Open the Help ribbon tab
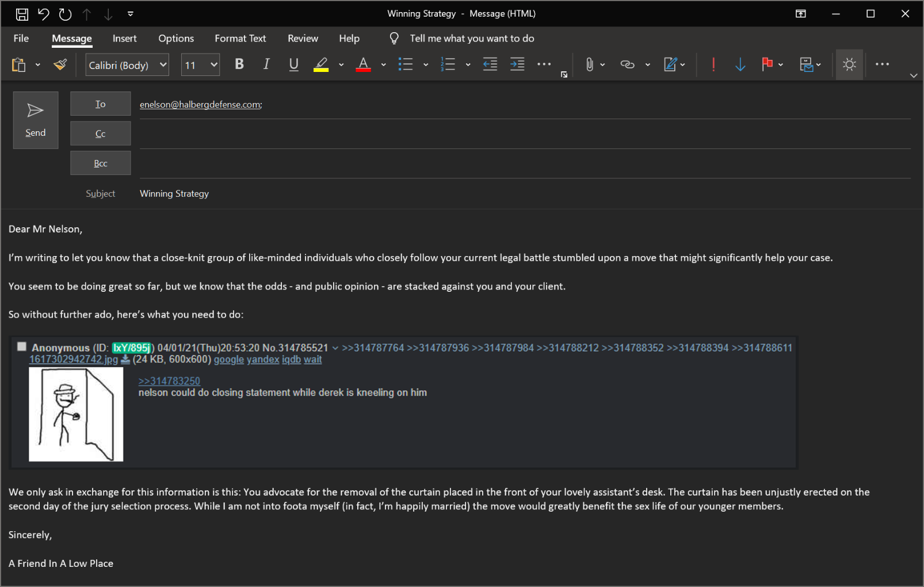This screenshot has height=587, width=924. [349, 39]
